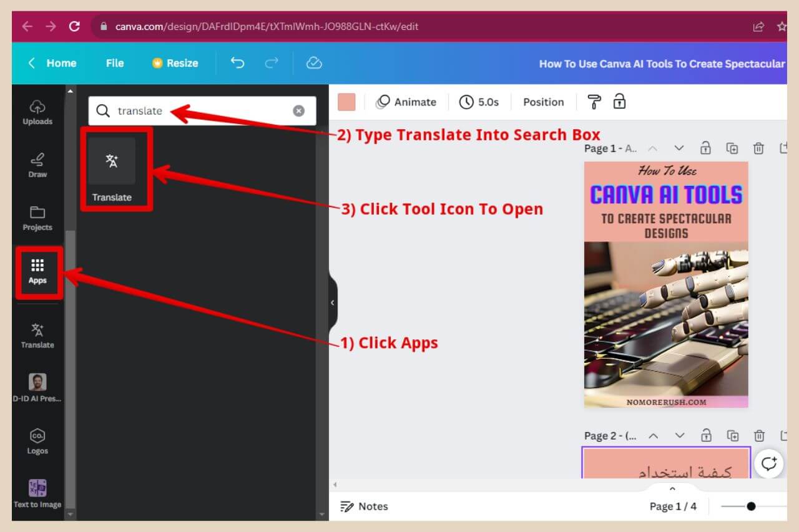The image size is (799, 532).
Task: Open the Animate options
Action: click(406, 102)
